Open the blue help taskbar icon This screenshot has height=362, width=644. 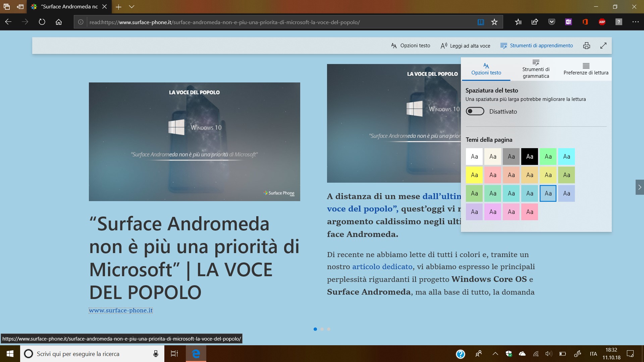click(461, 354)
